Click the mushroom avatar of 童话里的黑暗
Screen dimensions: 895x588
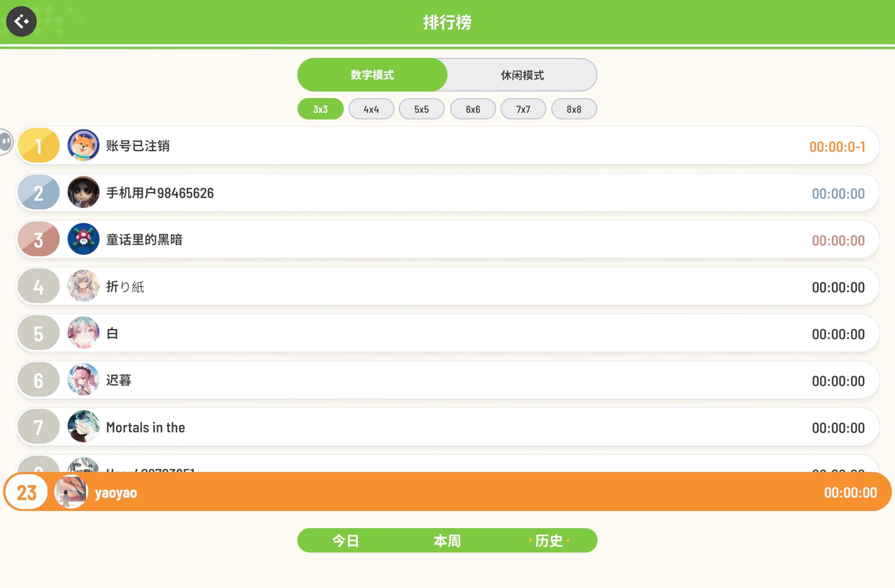83,239
